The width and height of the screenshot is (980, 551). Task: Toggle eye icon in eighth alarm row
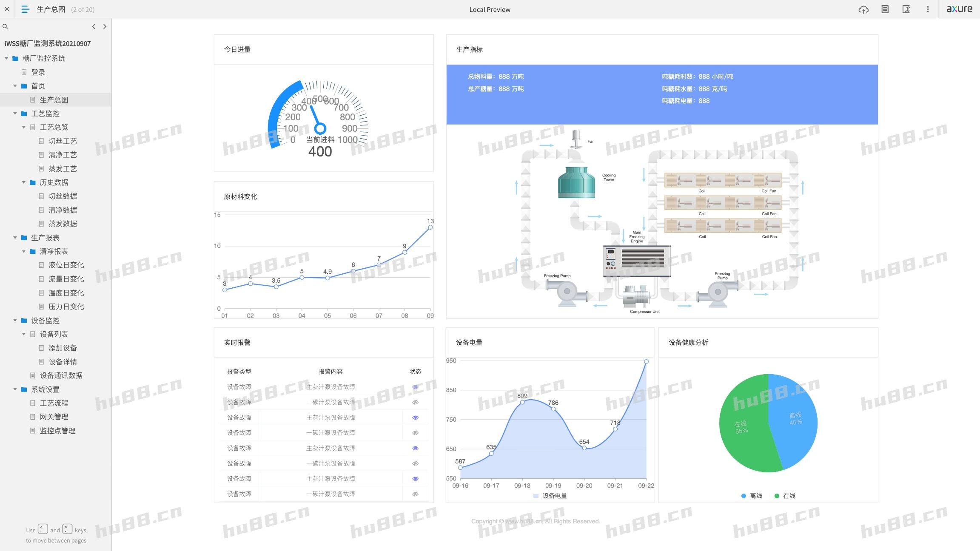click(415, 494)
